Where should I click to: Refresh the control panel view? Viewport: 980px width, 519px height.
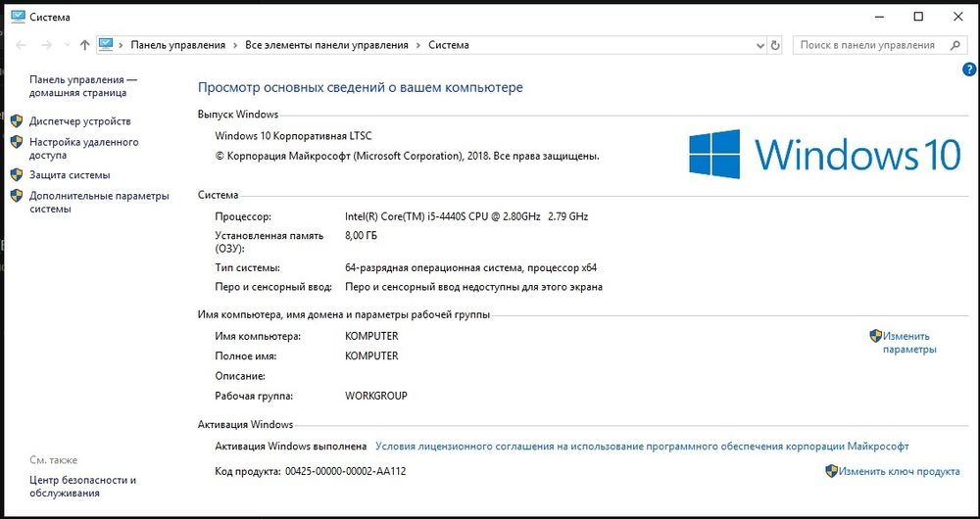[x=775, y=46]
